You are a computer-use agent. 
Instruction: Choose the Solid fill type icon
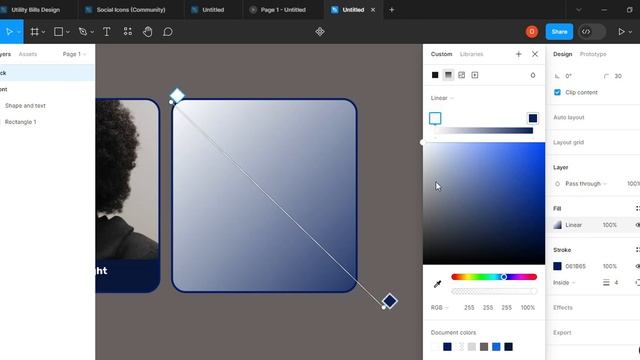435,75
